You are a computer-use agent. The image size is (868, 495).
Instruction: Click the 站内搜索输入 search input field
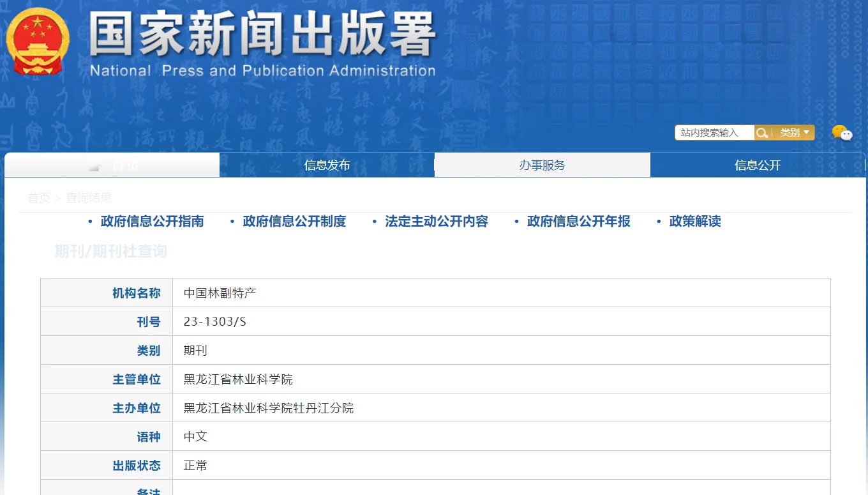coord(714,132)
